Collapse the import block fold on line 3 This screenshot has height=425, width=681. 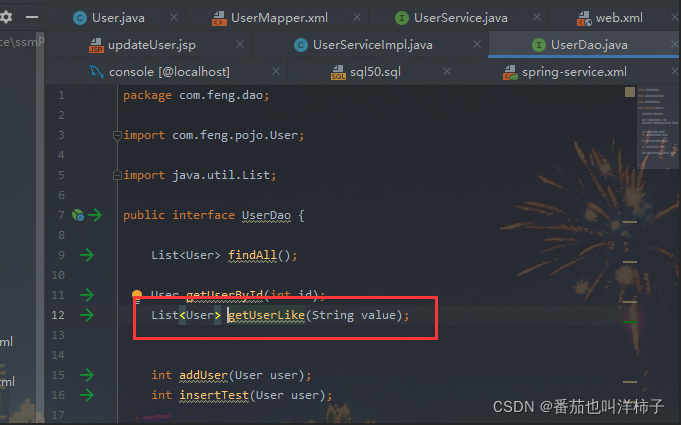pos(117,135)
